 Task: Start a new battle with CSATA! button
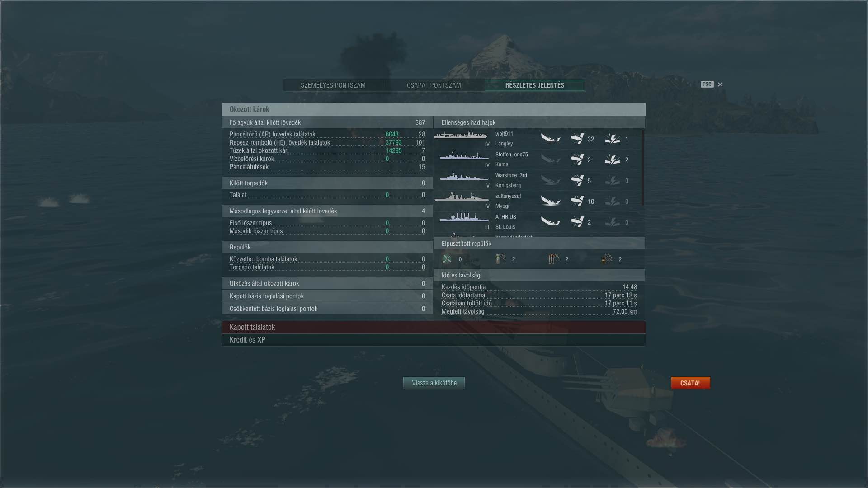point(690,383)
